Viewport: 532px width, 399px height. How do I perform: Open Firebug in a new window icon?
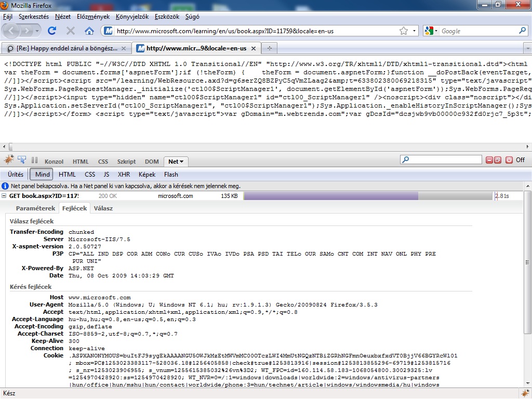point(498,160)
